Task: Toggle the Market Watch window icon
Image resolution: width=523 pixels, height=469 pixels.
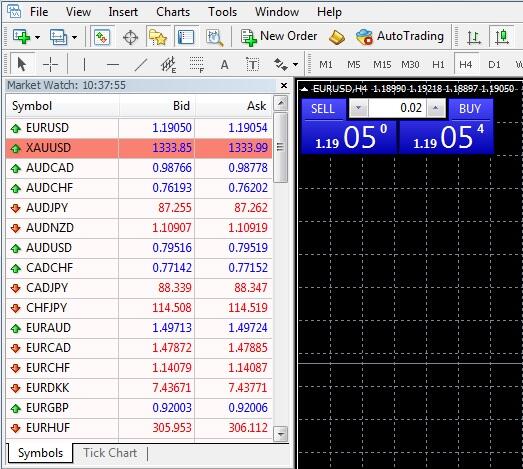Action: point(102,36)
